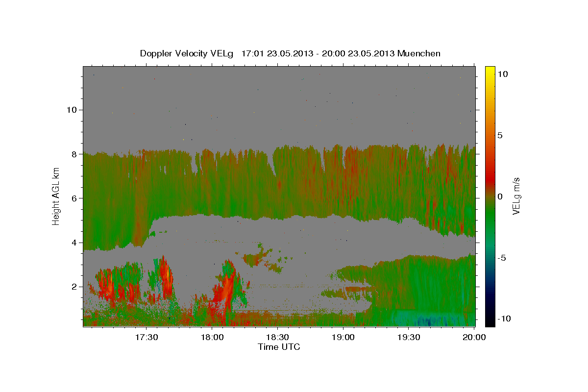
Task: Click the height tick label 6
Action: coord(74,198)
